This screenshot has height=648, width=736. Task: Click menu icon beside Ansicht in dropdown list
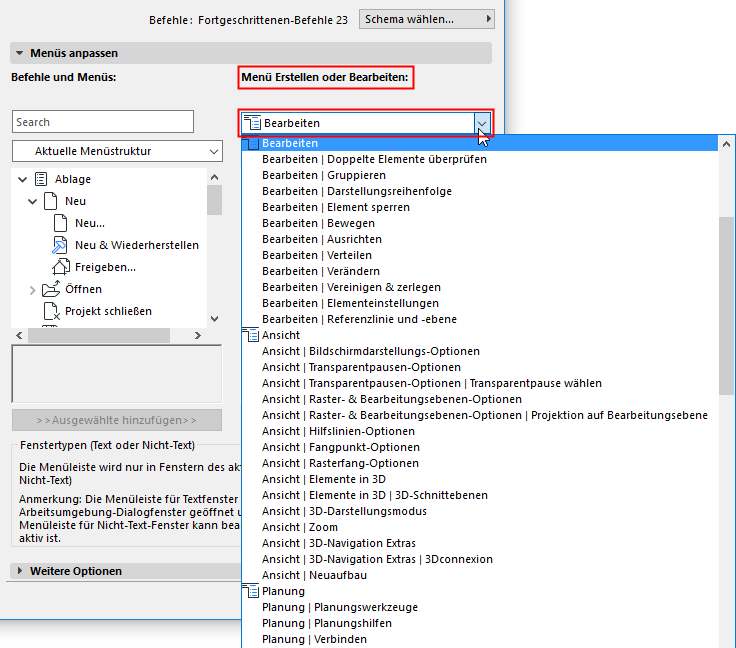251,335
